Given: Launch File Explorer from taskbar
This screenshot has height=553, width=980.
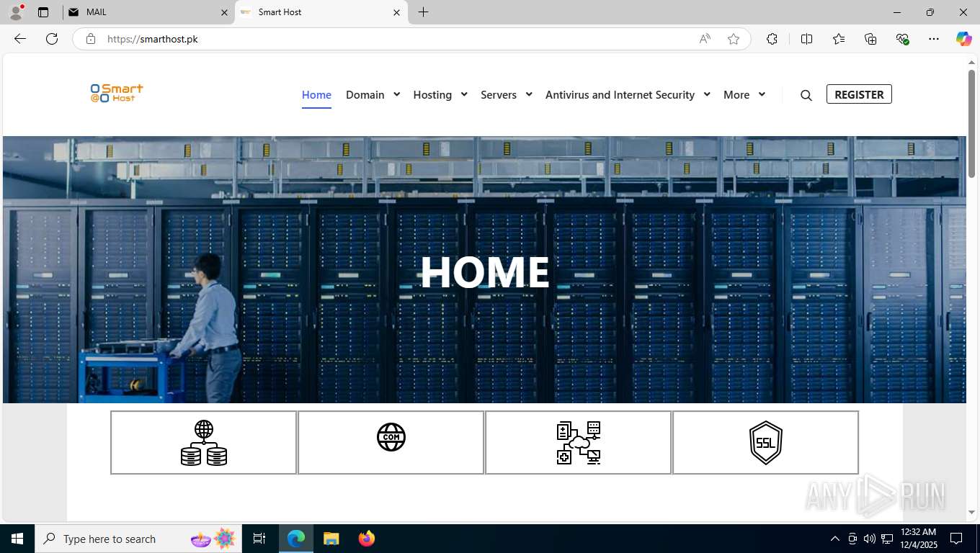Looking at the screenshot, I should point(331,539).
